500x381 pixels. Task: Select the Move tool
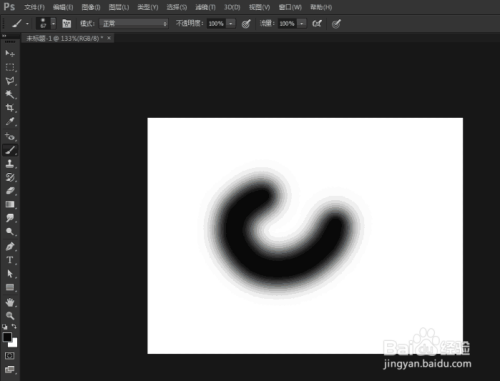(x=10, y=54)
